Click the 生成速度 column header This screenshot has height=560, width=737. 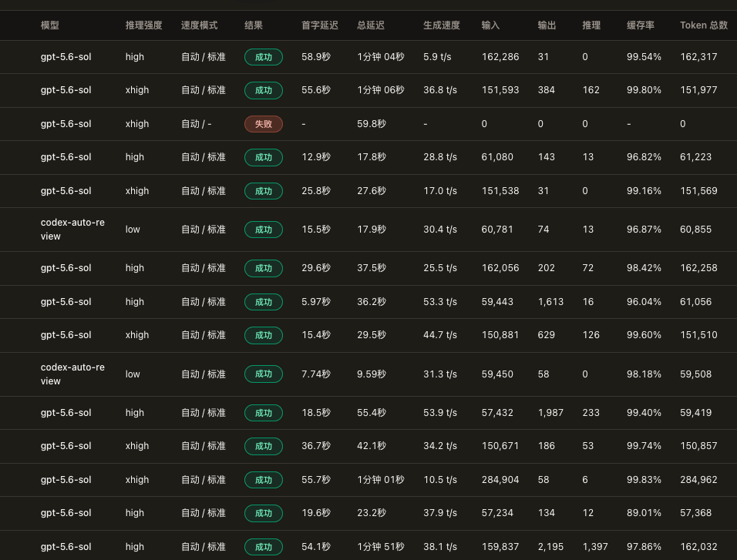point(442,25)
